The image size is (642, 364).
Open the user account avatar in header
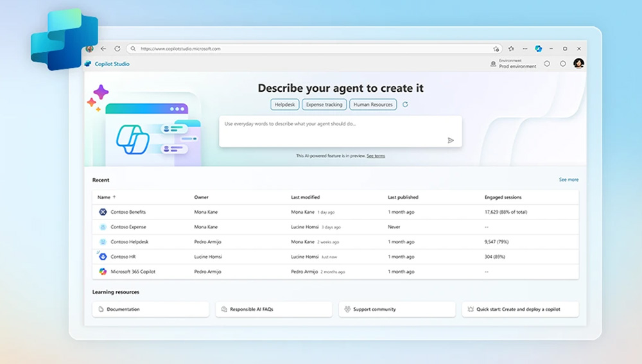578,63
